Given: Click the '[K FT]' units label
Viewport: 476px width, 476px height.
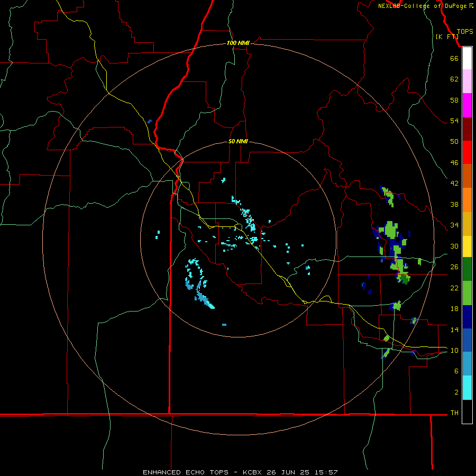Looking at the screenshot, I should point(447,36).
